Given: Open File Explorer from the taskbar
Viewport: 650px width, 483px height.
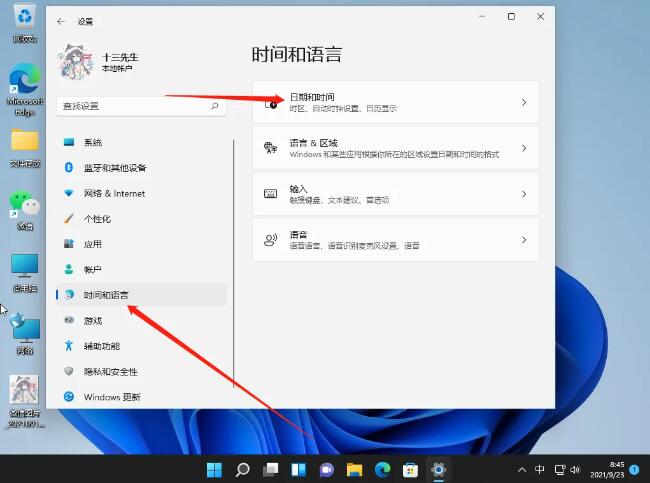Looking at the screenshot, I should pyautogui.click(x=354, y=470).
